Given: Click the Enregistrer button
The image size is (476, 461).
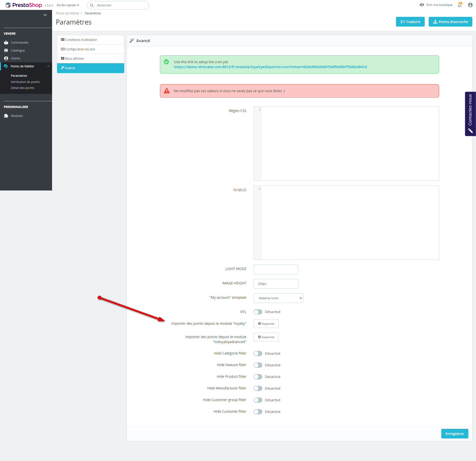Looking at the screenshot, I should click(x=454, y=434).
